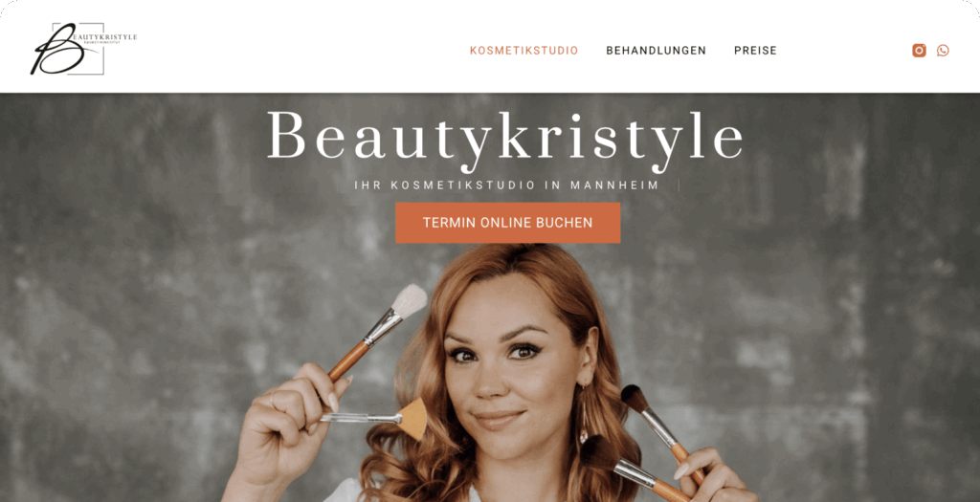Click the Beautykristyle logo in header
Image resolution: width=980 pixels, height=502 pixels.
pyautogui.click(x=83, y=49)
